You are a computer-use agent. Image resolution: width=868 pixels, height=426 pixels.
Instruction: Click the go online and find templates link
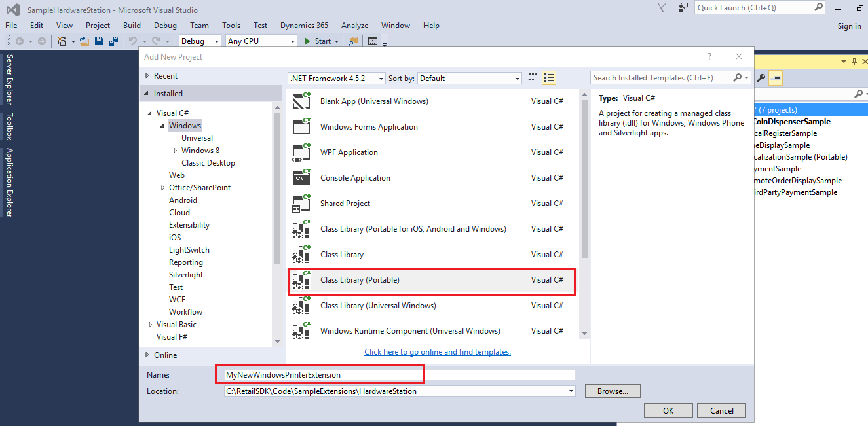coord(438,352)
